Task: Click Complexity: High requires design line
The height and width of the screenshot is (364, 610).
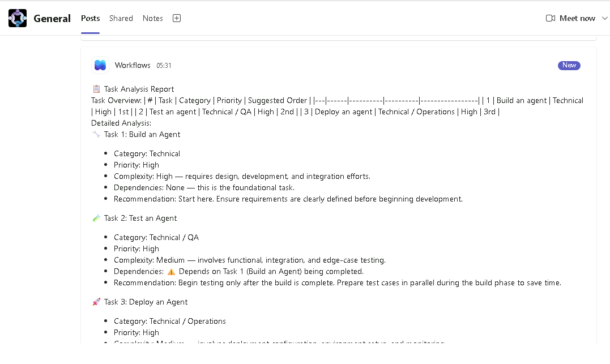Action: 242,176
